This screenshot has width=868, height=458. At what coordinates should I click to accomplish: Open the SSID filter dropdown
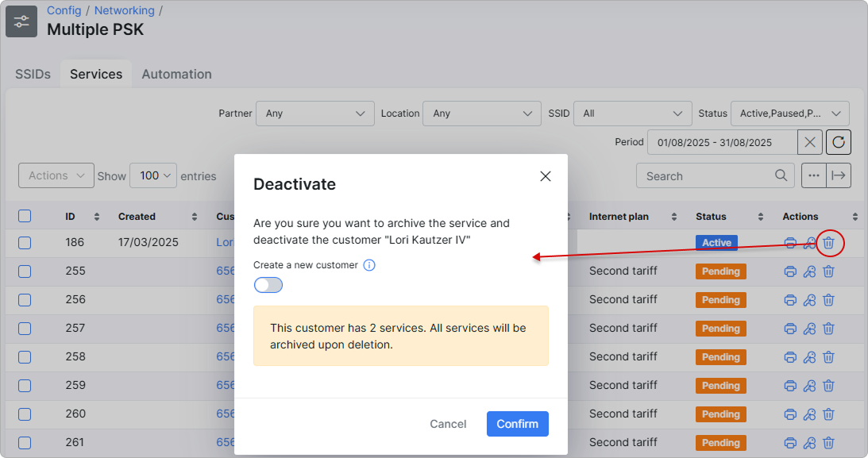pos(632,114)
